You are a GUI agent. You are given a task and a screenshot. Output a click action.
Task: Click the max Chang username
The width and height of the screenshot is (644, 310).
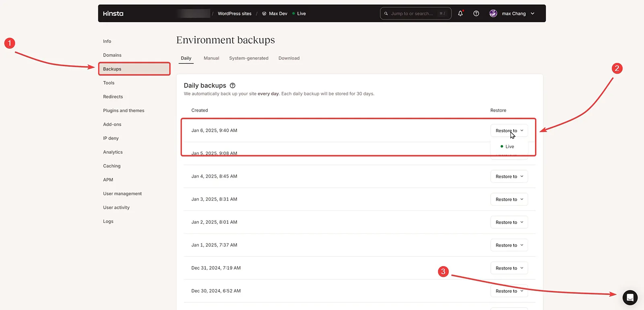(x=514, y=14)
